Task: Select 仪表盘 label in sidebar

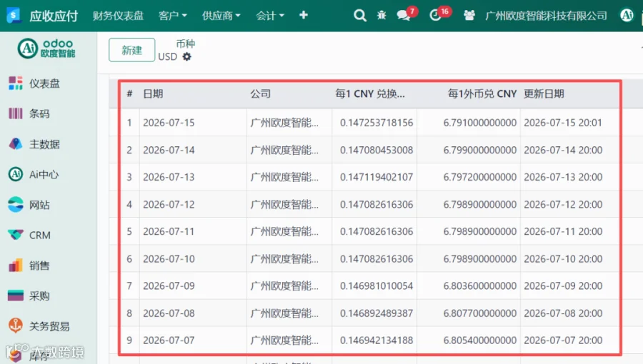Action: click(x=44, y=84)
